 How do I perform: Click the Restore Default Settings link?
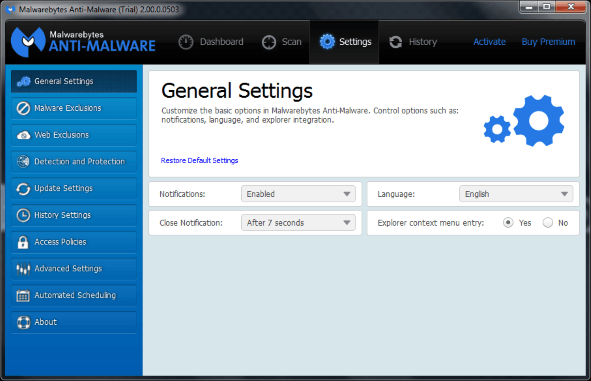tap(199, 161)
